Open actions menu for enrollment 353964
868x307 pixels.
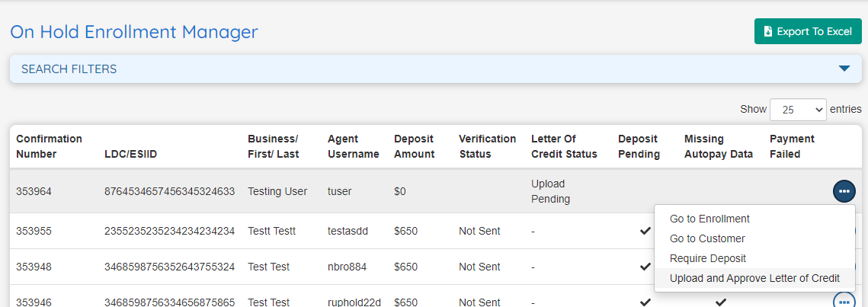[x=844, y=191]
